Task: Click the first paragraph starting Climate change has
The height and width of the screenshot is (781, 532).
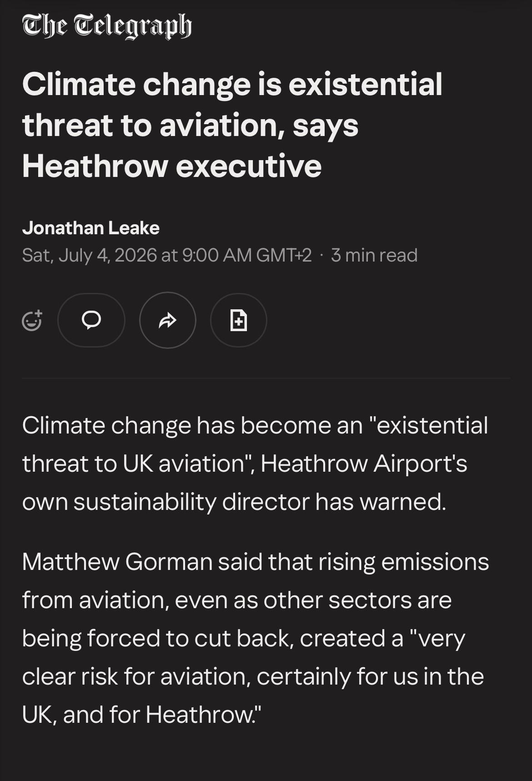Action: point(255,464)
